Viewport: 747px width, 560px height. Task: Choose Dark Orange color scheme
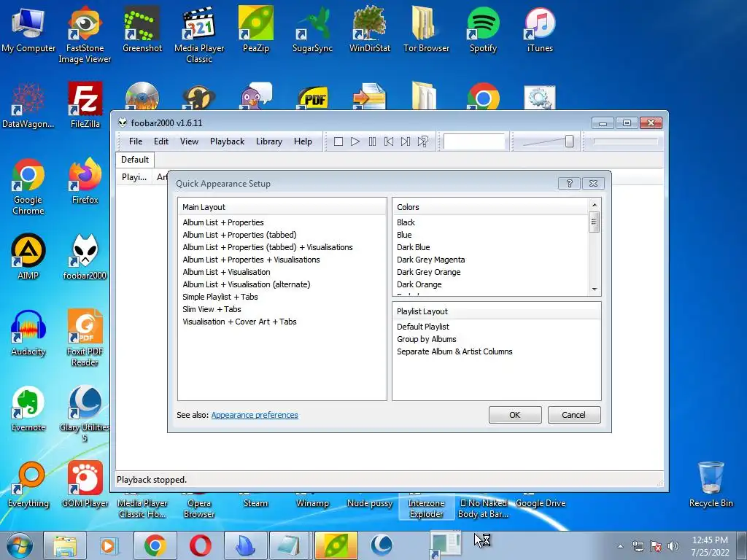pyautogui.click(x=419, y=284)
